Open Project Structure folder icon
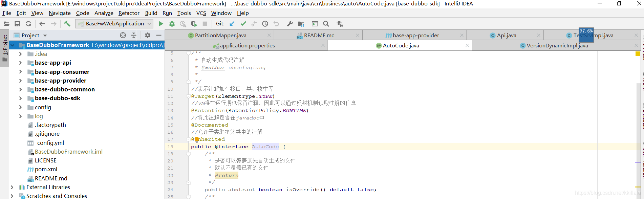 (301, 24)
